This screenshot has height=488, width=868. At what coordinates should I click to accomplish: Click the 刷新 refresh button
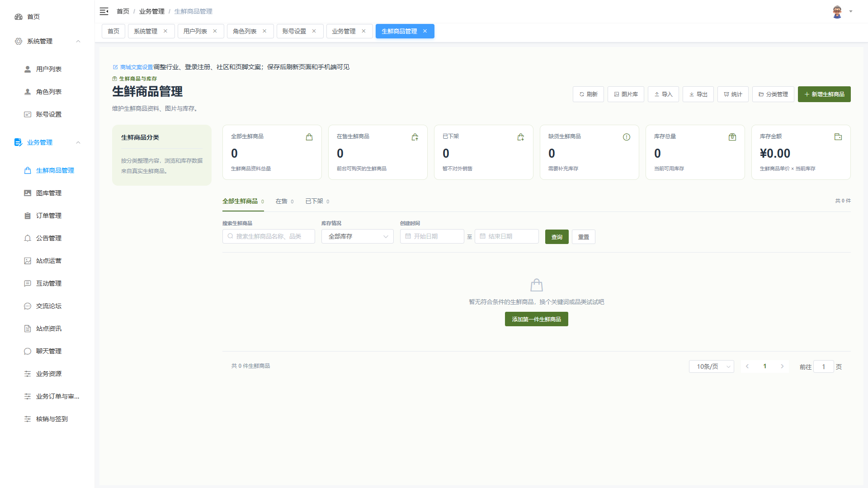588,94
